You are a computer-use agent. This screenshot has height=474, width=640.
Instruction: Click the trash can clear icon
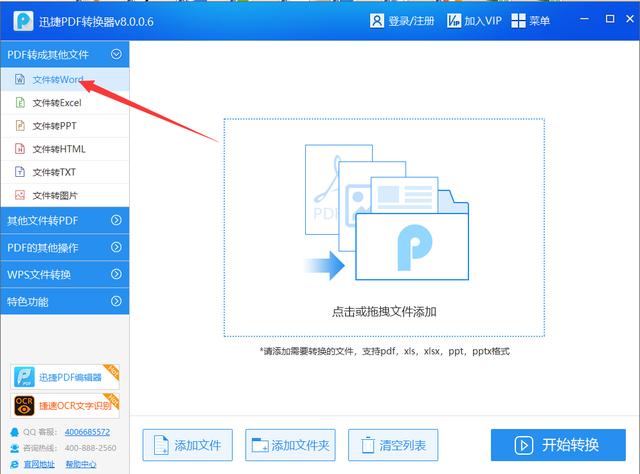click(368, 445)
